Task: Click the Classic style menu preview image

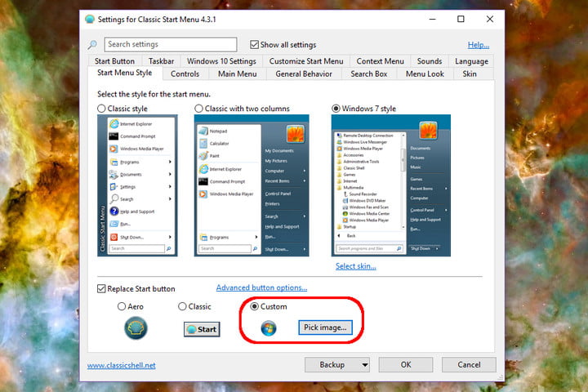Action: point(137,185)
